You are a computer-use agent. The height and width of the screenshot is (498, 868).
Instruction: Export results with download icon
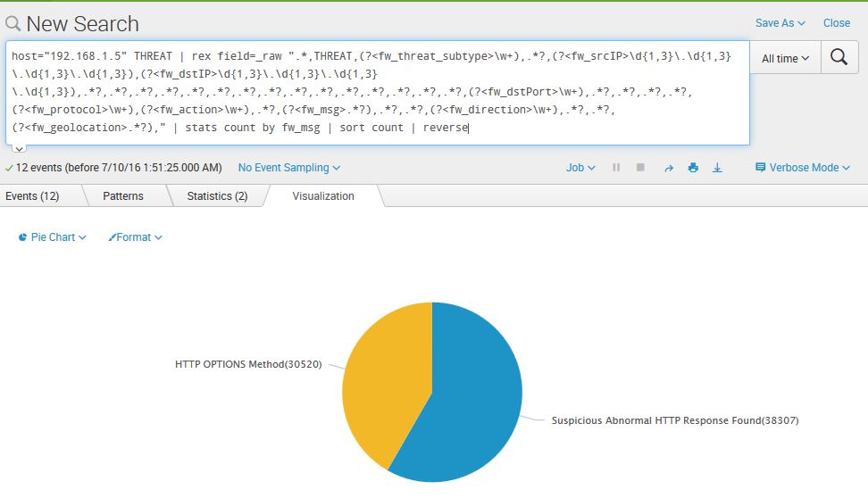click(x=717, y=168)
